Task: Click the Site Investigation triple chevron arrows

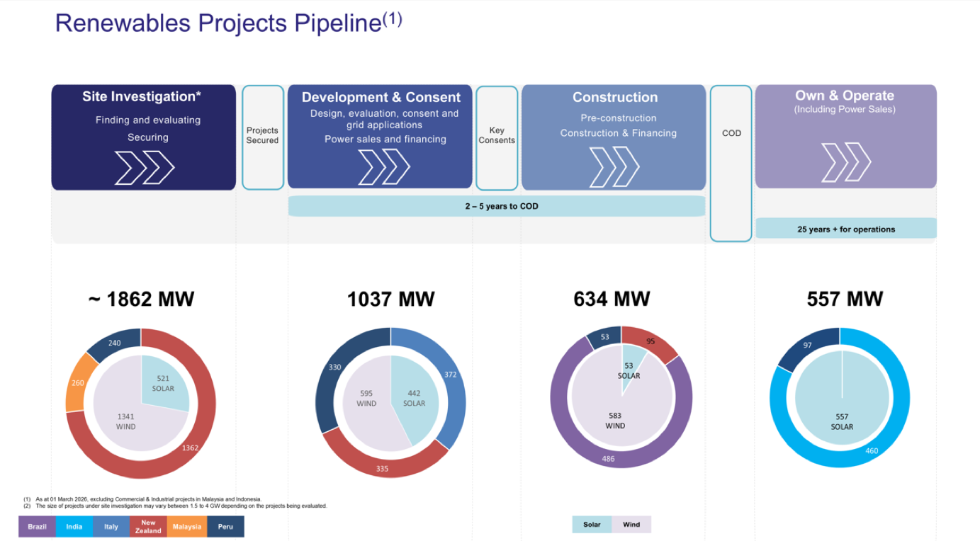Action: tap(145, 168)
